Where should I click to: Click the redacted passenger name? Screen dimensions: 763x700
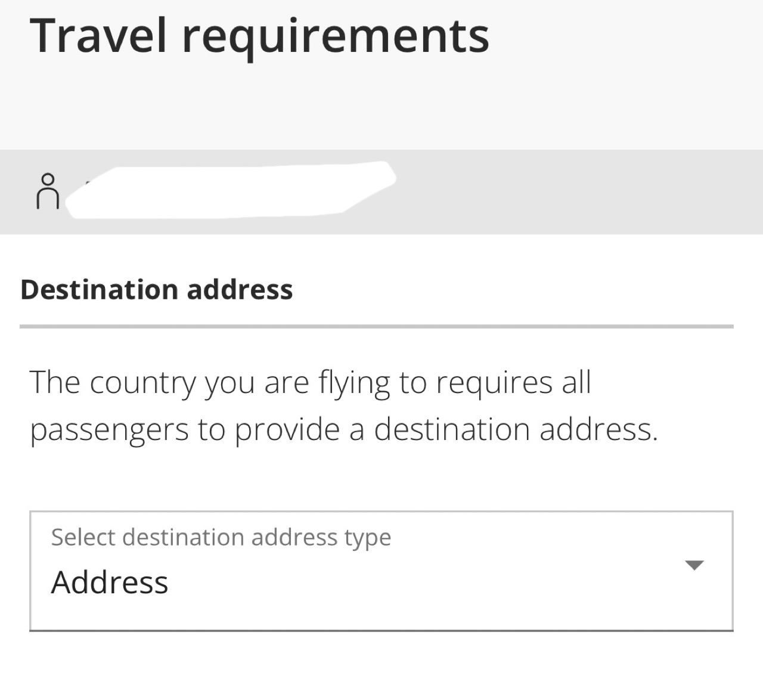(230, 190)
